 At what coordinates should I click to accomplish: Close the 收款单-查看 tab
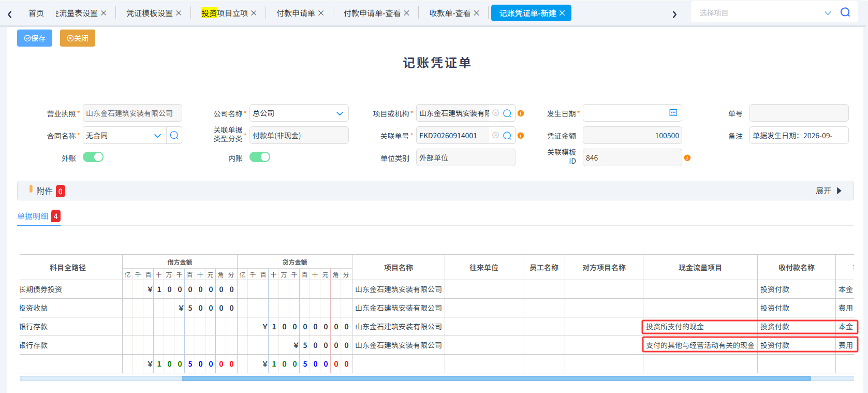point(476,13)
